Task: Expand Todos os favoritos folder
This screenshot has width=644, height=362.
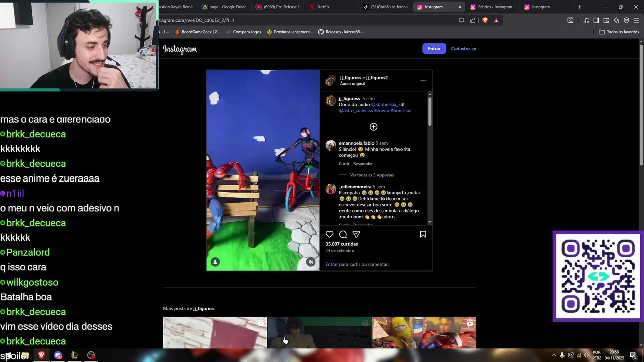Action: 619,32
